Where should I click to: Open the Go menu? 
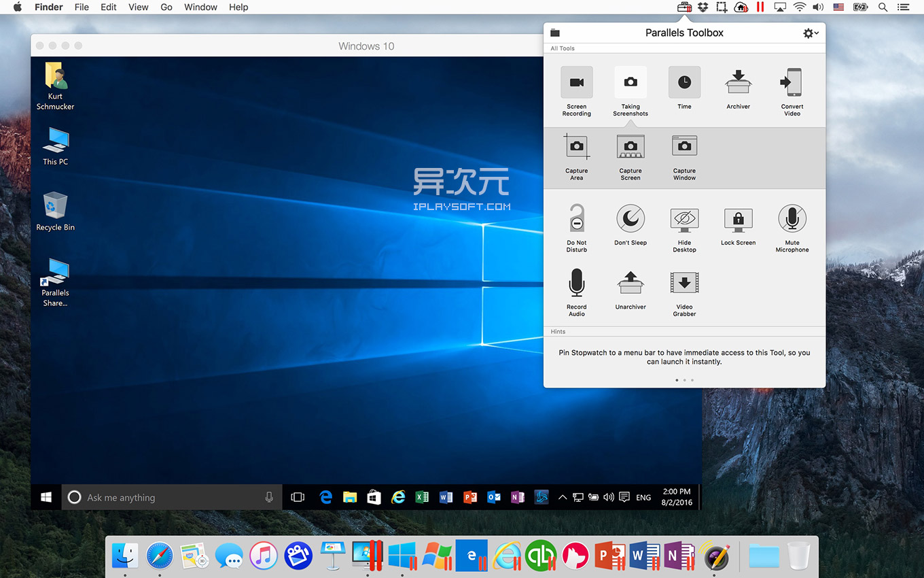166,7
